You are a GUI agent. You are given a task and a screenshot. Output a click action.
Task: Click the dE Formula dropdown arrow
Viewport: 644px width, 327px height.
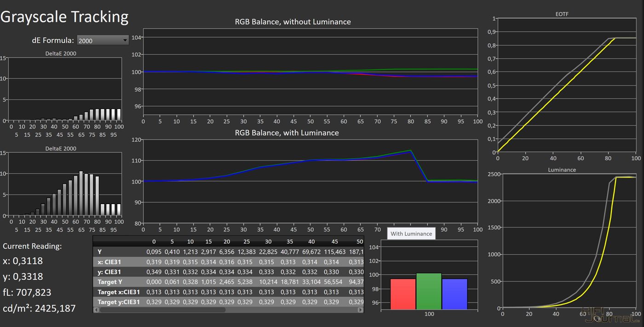click(125, 41)
